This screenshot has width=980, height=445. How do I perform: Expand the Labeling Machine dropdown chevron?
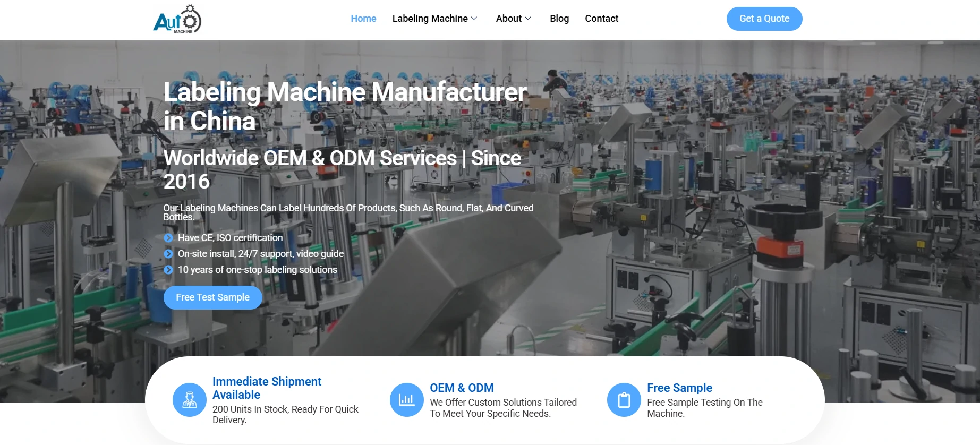474,19
